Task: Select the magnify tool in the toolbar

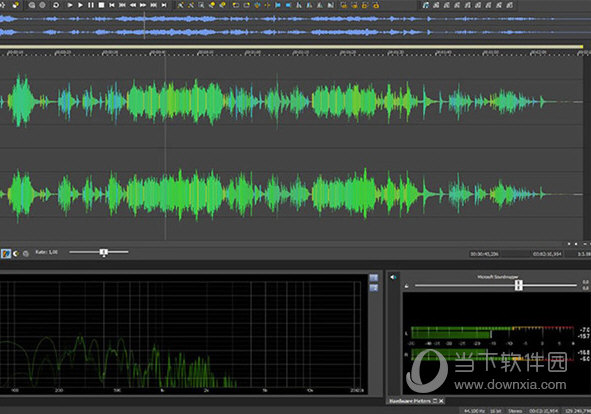Action: (201, 5)
